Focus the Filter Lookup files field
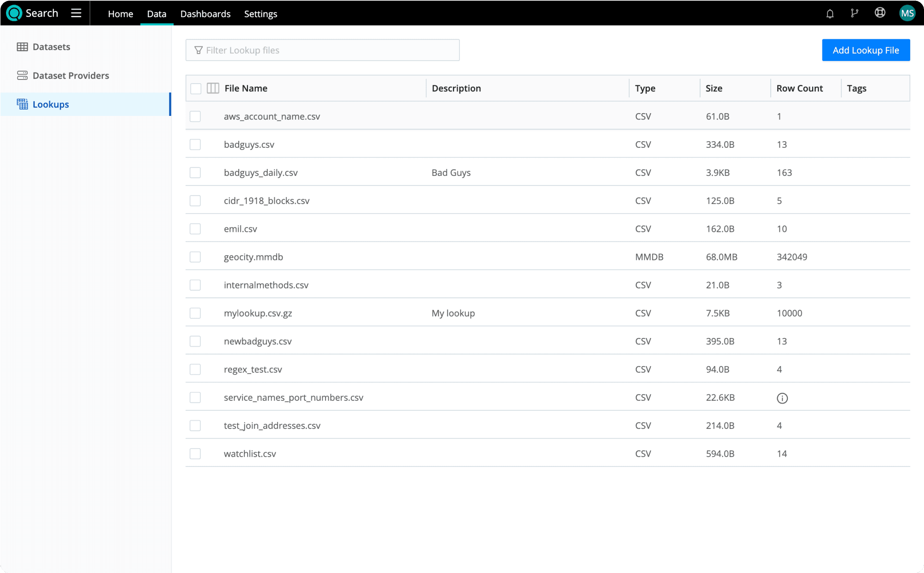This screenshot has height=573, width=924. 323,50
